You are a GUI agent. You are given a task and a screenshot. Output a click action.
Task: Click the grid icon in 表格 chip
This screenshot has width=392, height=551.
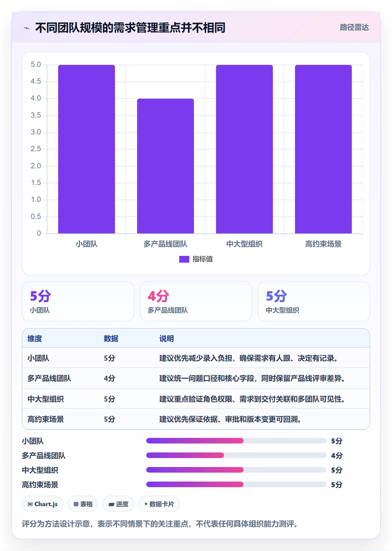[76, 504]
